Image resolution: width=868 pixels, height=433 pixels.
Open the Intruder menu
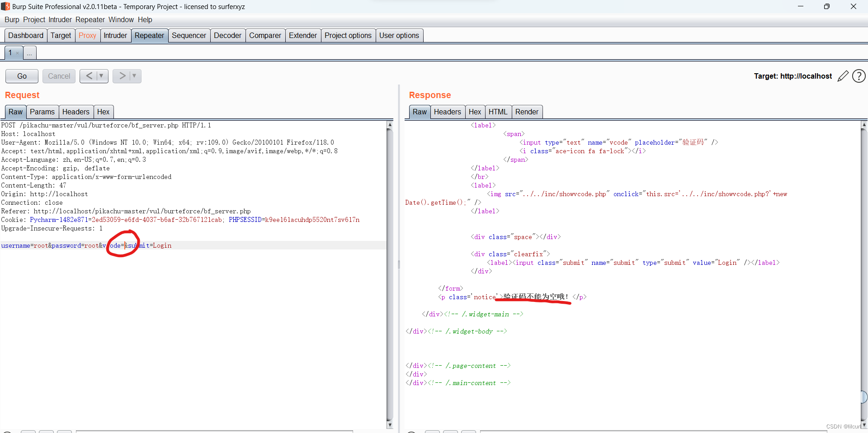(60, 20)
